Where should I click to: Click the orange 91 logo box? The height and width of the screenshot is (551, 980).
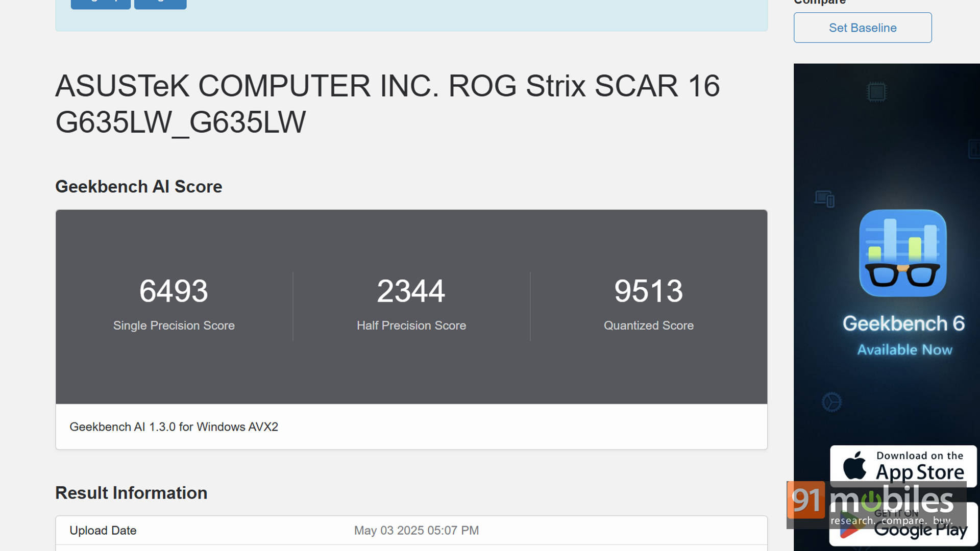click(x=806, y=500)
